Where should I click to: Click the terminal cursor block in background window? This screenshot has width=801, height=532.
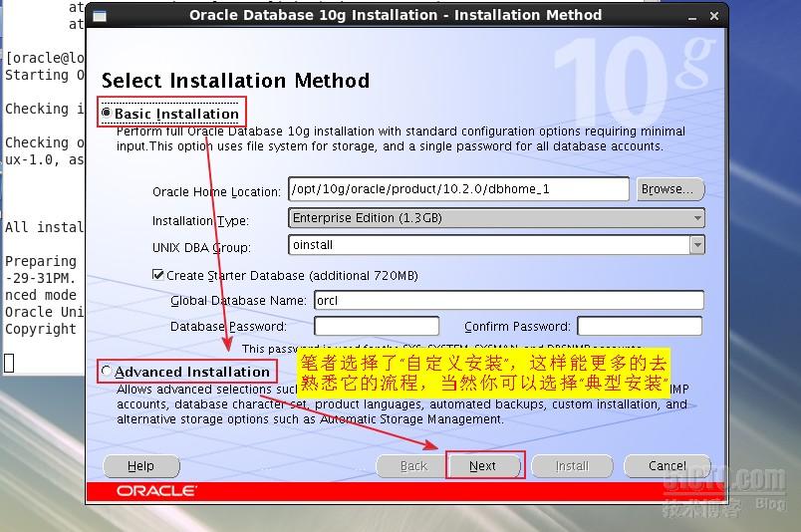pyautogui.click(x=9, y=363)
